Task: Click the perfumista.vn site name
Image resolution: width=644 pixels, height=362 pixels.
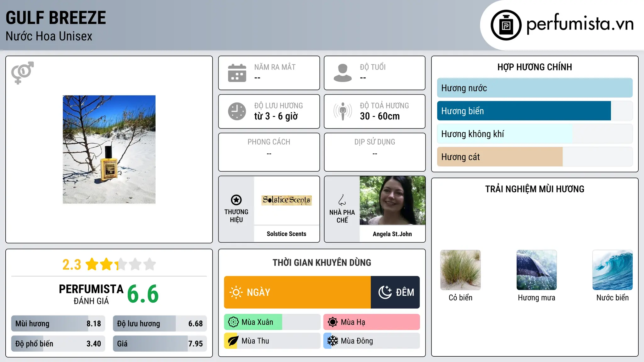Action: click(580, 24)
